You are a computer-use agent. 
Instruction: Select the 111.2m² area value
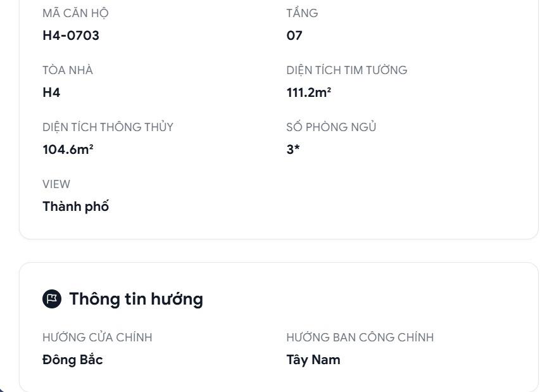pos(309,92)
